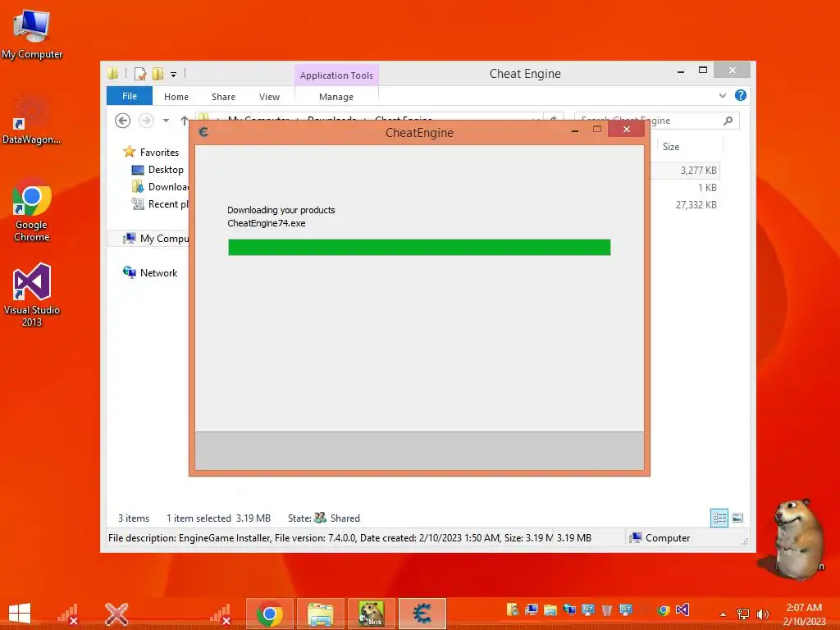840x630 pixels.
Task: Open the My Computer desktop icon
Action: [32, 34]
